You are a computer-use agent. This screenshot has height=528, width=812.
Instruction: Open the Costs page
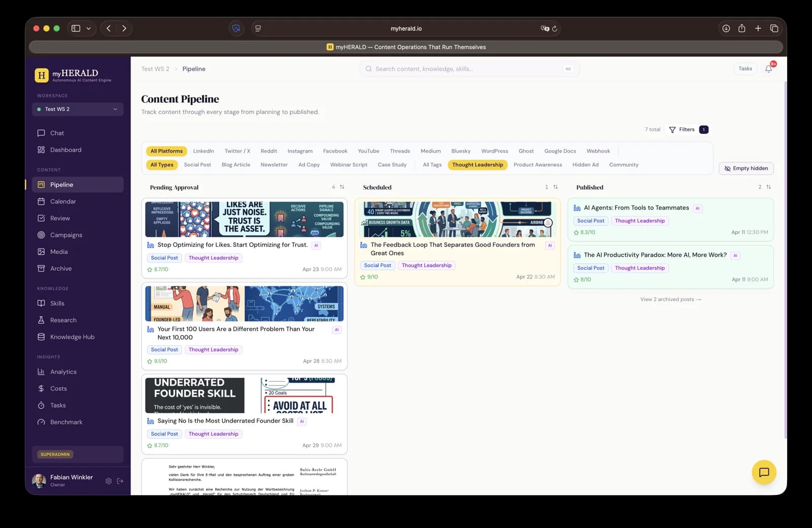pos(77,389)
